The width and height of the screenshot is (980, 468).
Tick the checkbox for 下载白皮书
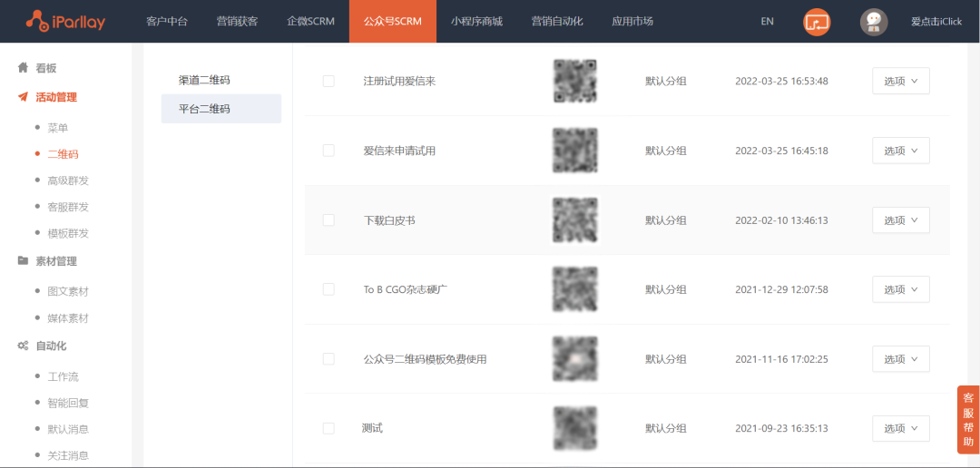[328, 219]
